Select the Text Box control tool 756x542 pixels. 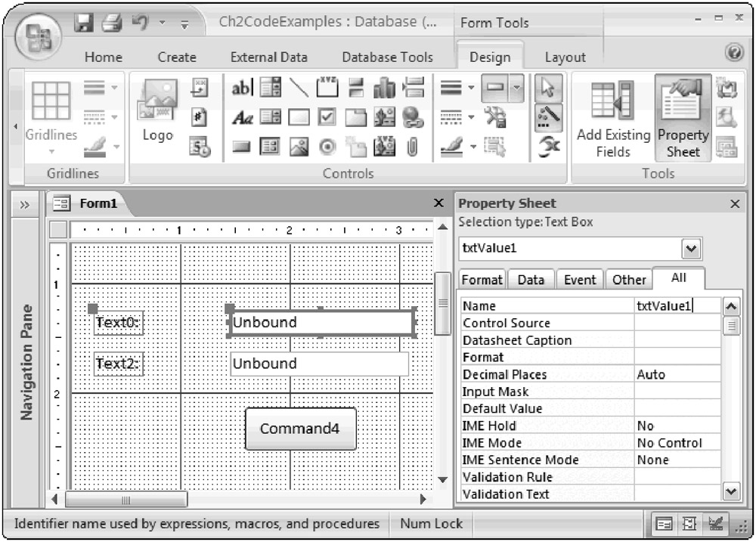pos(242,87)
